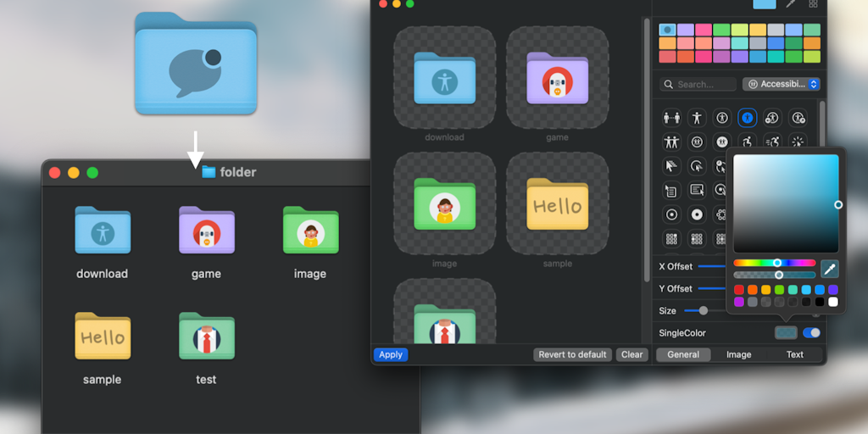The height and width of the screenshot is (434, 868).
Task: Select the text box with cursor symbol
Action: coord(697,191)
